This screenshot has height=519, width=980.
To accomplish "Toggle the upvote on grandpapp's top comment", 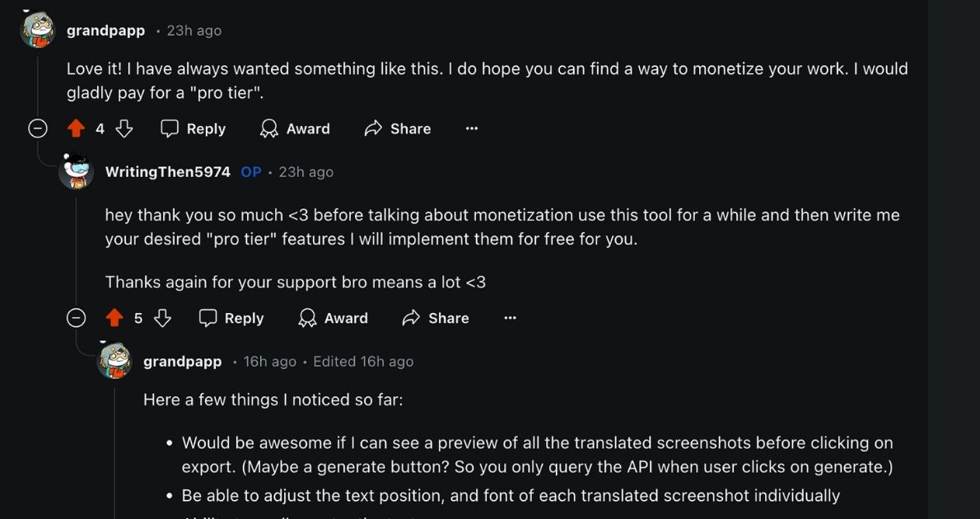I will 77,129.
